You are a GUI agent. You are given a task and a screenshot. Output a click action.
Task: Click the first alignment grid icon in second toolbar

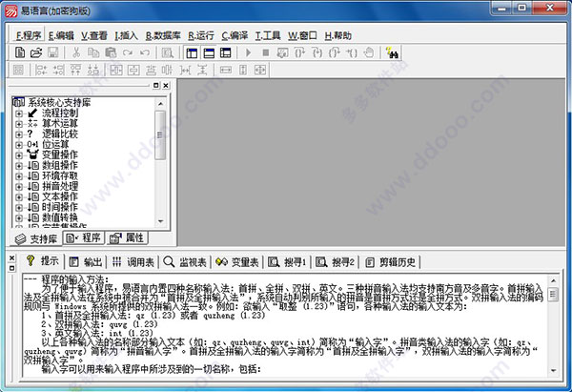coord(18,70)
